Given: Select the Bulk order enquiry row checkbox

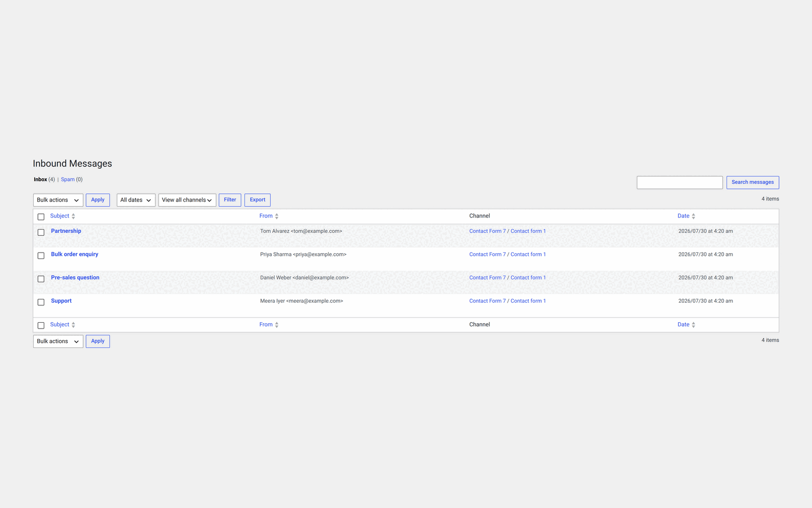Looking at the screenshot, I should (41, 255).
